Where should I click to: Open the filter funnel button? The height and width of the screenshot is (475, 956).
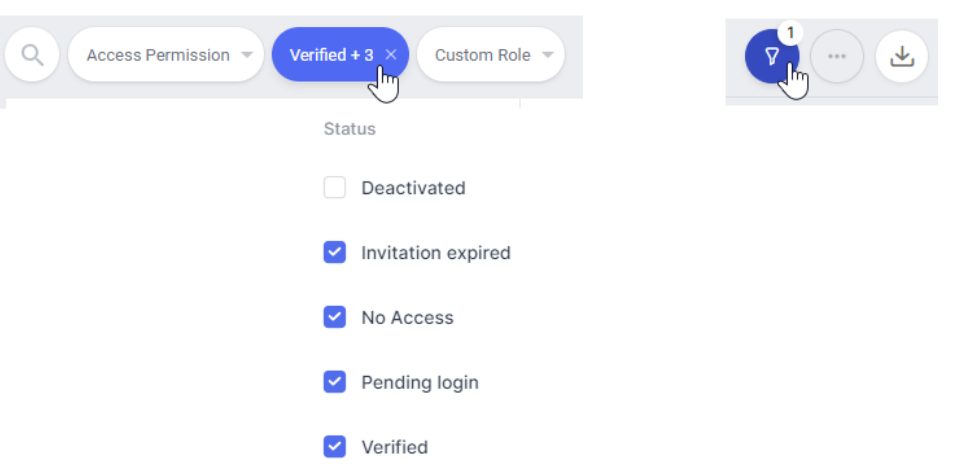[x=772, y=56]
